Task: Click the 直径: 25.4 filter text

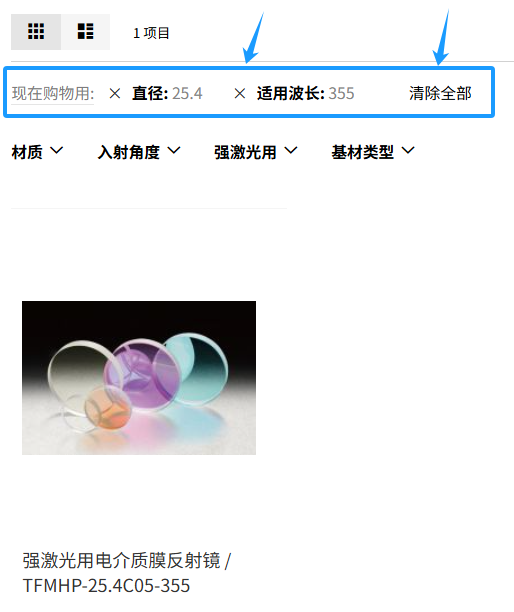Action: [x=167, y=94]
